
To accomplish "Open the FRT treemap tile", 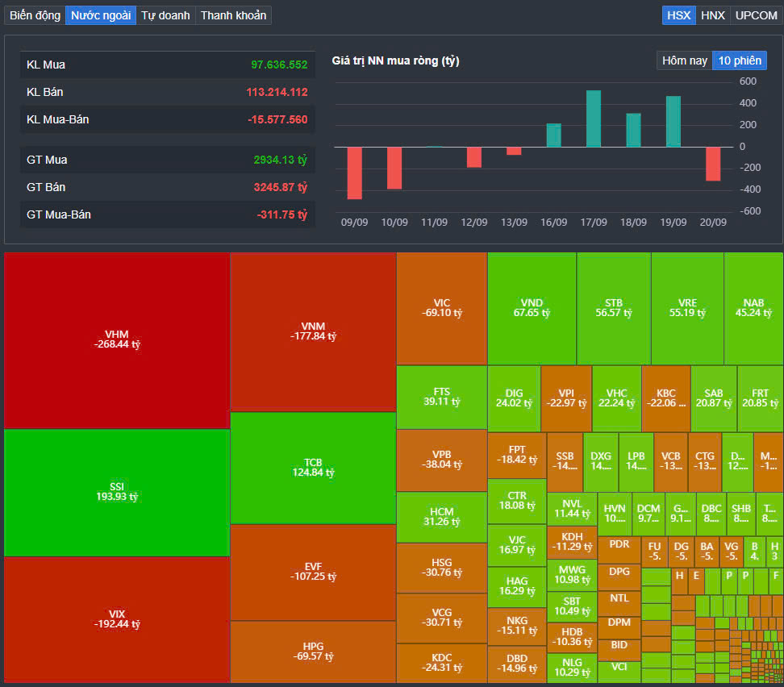I will [760, 398].
